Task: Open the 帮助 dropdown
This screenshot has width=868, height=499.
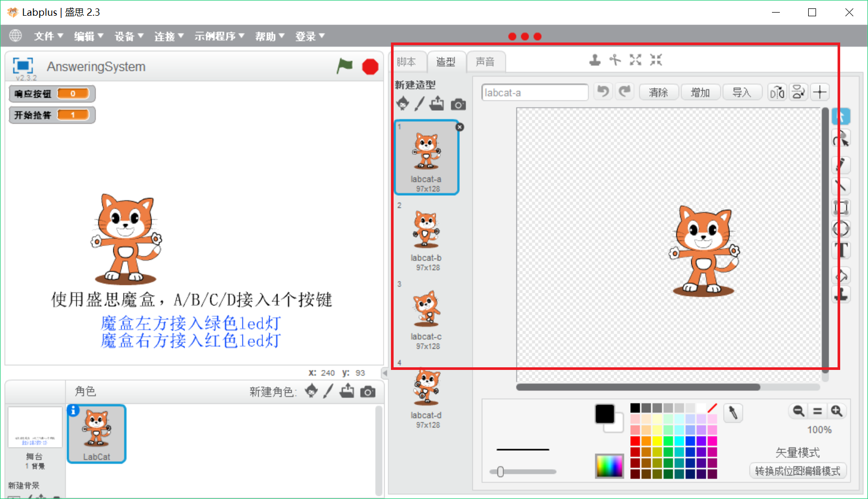Action: click(270, 36)
